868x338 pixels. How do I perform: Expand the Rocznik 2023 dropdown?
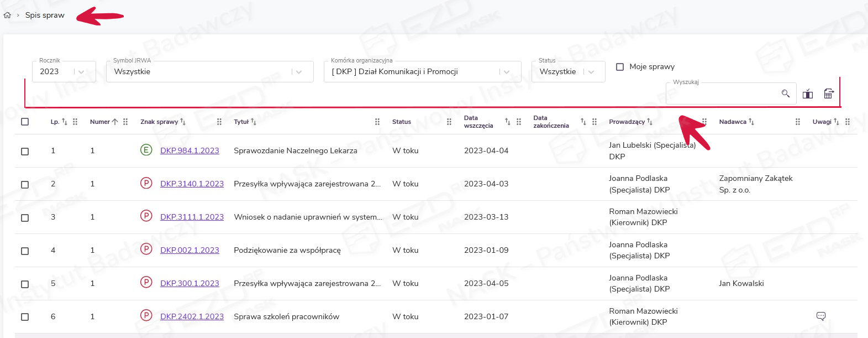click(81, 72)
